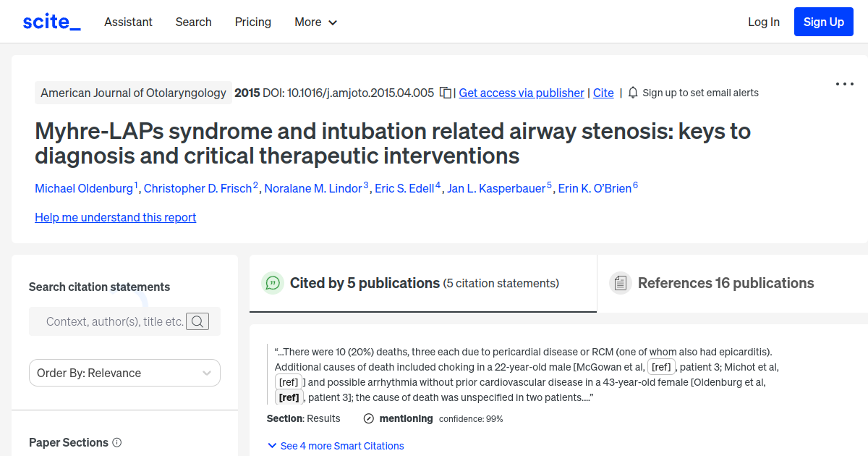
Task: Switch to the References 16 publications tab
Action: pyautogui.click(x=726, y=283)
